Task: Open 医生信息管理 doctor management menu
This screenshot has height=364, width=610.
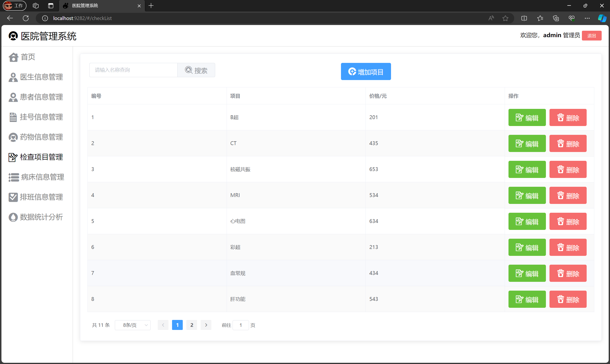Action: [x=41, y=77]
